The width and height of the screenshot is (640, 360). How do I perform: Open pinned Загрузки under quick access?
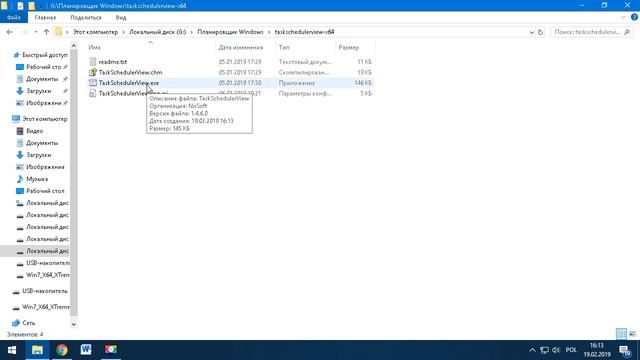(39, 91)
